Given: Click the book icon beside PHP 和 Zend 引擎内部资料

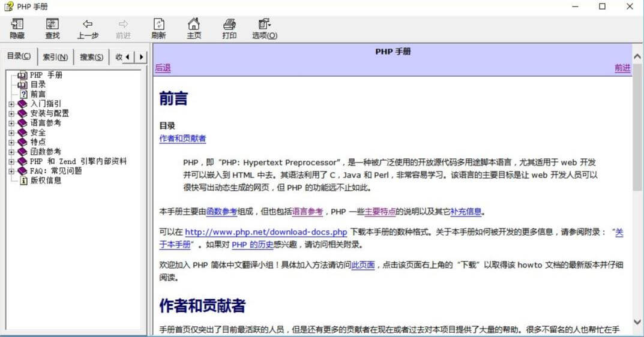Looking at the screenshot, I should (22, 161).
